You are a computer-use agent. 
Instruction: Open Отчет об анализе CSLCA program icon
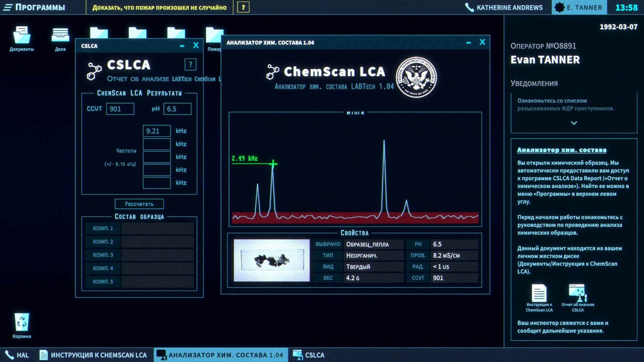tap(578, 298)
